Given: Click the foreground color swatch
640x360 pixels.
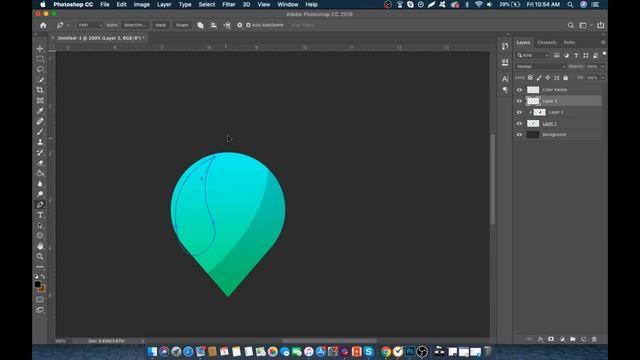Looking at the screenshot, I should 38,284.
